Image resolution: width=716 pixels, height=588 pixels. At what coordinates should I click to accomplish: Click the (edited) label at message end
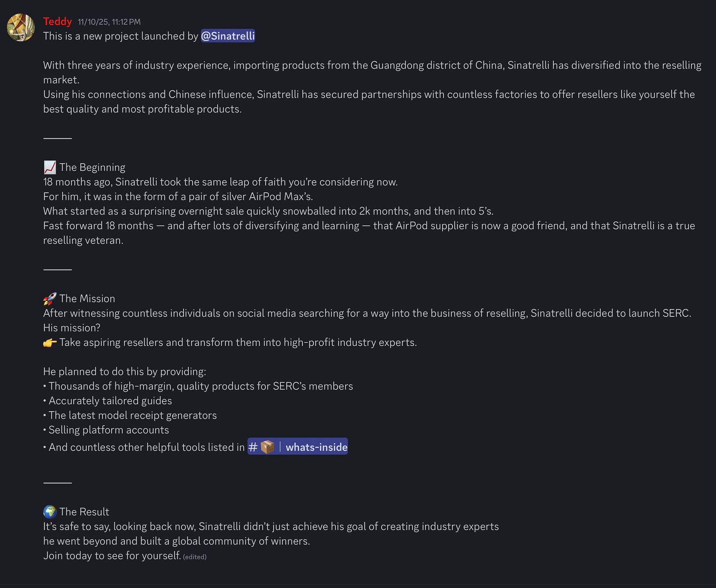pos(195,557)
